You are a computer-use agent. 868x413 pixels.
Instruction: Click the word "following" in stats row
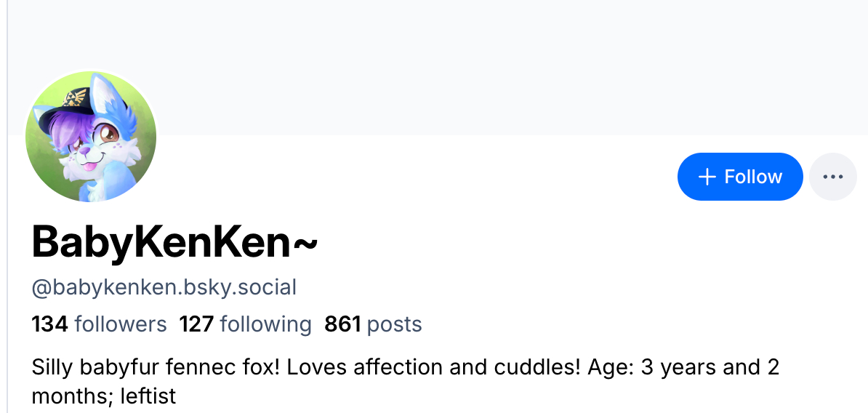pyautogui.click(x=265, y=324)
